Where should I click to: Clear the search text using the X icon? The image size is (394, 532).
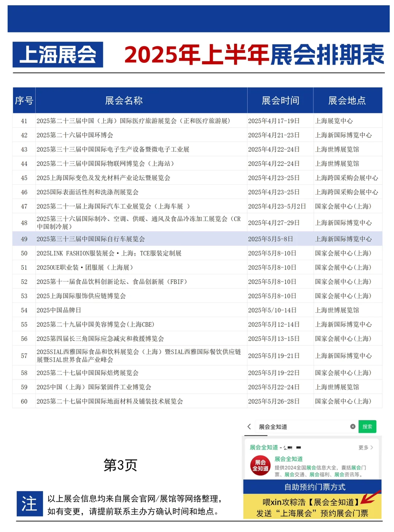pyautogui.click(x=352, y=426)
